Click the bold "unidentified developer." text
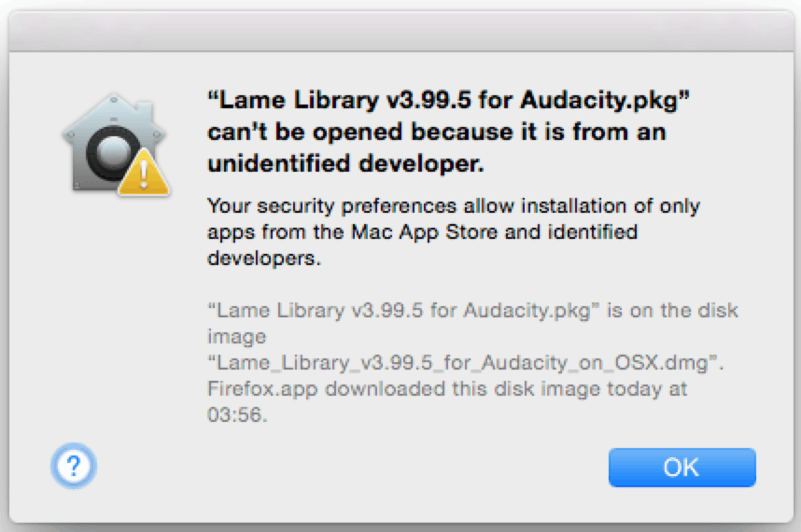This screenshot has width=801, height=532. point(345,164)
